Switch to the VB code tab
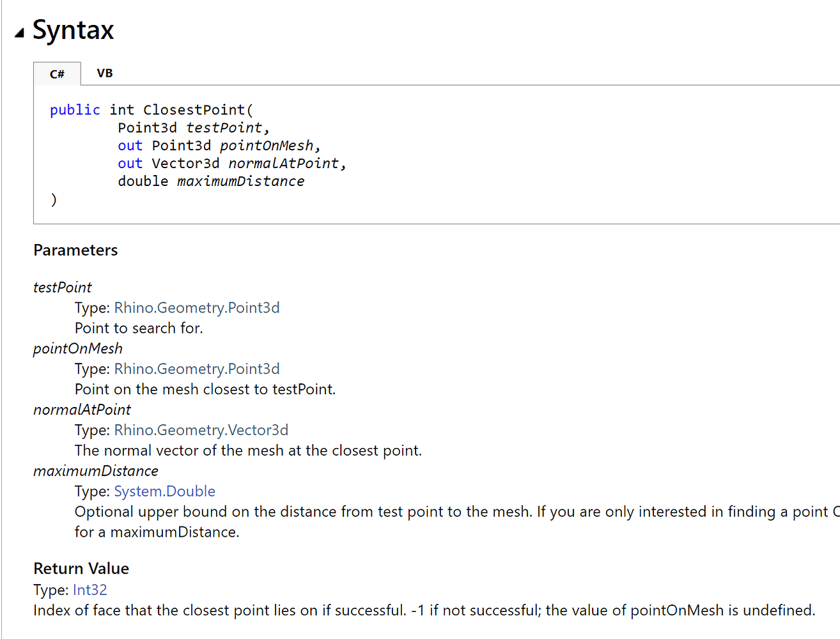The image size is (840, 639). [105, 73]
